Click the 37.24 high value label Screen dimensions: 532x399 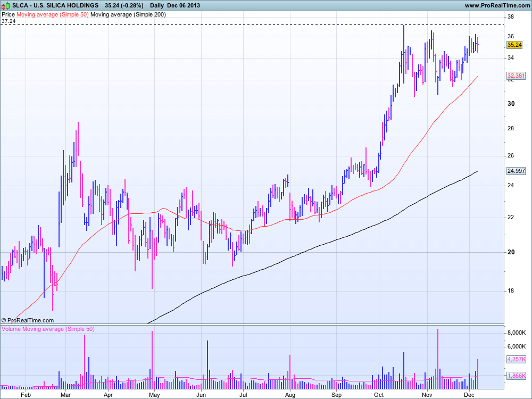(x=9, y=21)
